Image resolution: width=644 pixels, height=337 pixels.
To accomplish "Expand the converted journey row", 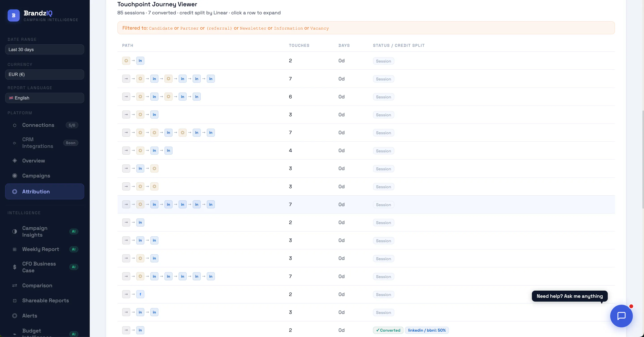I will point(366,329).
